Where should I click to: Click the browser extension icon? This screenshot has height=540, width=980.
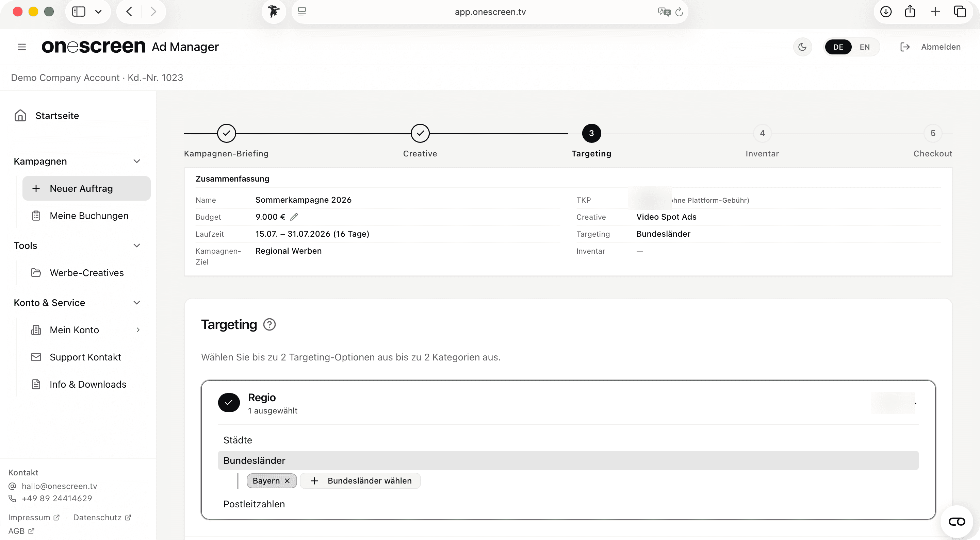(x=274, y=12)
